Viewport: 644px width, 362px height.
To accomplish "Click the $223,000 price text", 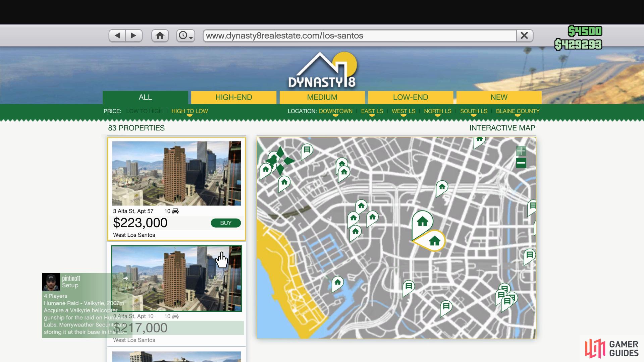I will 140,223.
